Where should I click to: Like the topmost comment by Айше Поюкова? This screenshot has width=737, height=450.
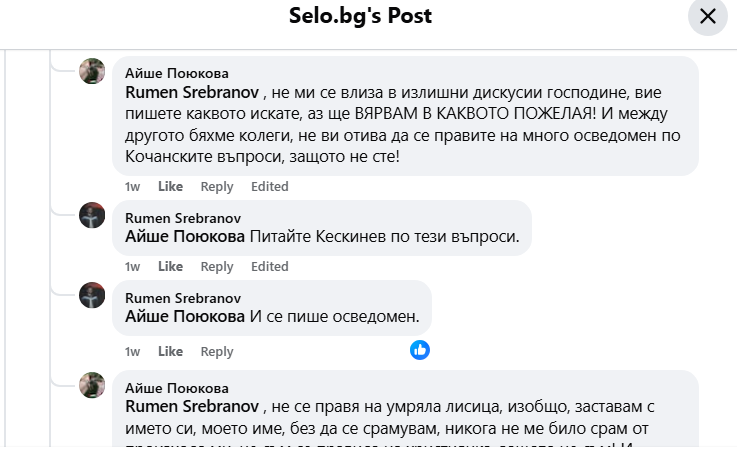[171, 187]
